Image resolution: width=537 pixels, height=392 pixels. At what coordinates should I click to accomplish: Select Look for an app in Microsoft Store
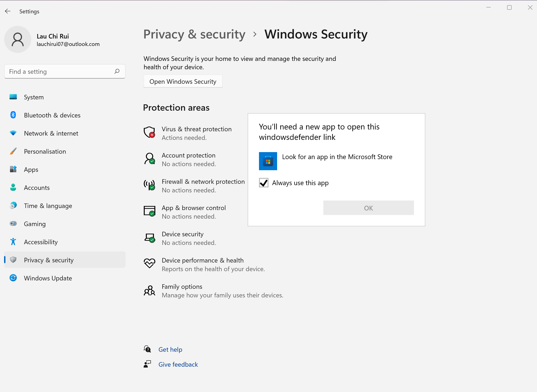pyautogui.click(x=336, y=161)
